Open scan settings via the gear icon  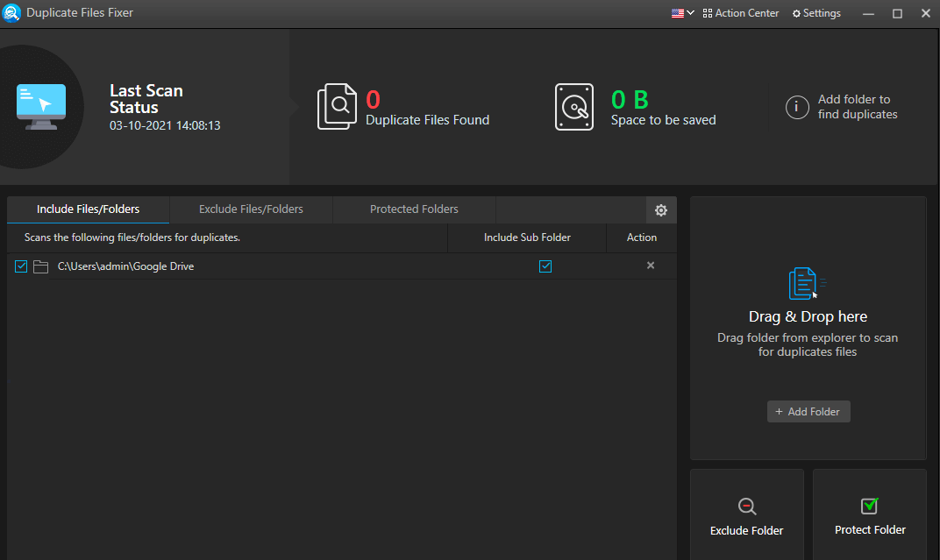661,209
